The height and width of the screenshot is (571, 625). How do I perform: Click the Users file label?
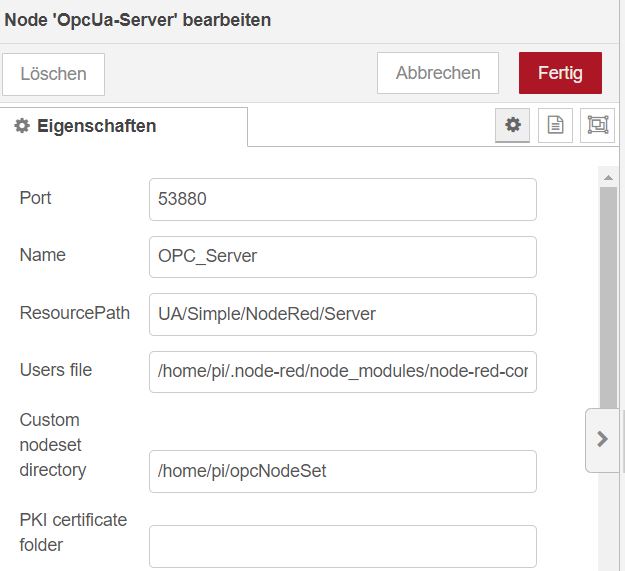coord(56,370)
